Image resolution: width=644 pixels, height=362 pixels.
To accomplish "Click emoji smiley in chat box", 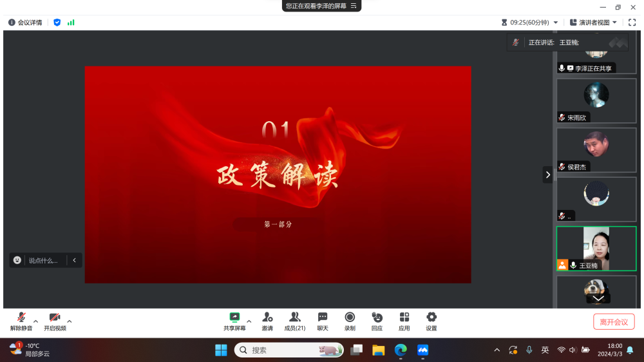I will coord(17,260).
